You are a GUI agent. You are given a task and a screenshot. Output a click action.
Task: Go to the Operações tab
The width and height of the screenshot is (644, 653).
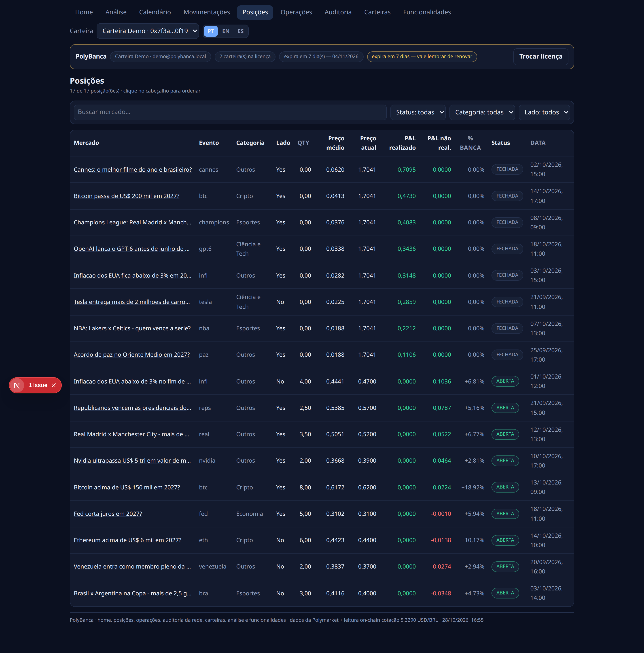296,12
